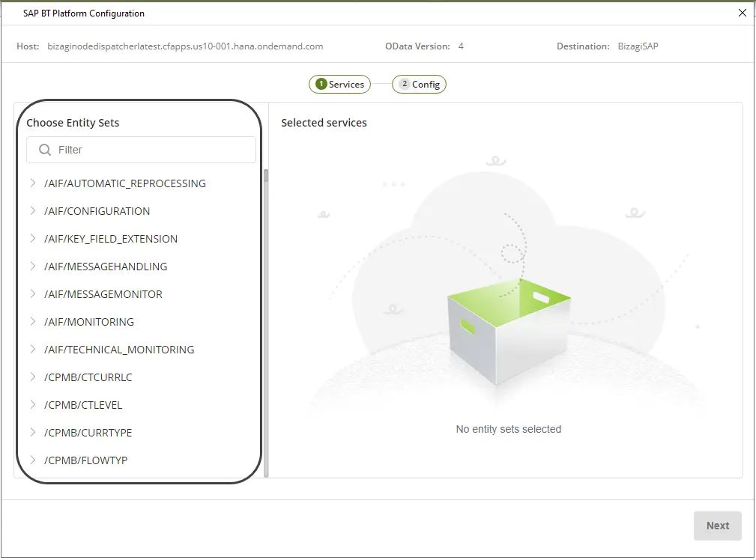The width and height of the screenshot is (756, 560).
Task: Expand /AIF/KEY_FIELD_EXTENSION chevron
Action: click(x=33, y=239)
